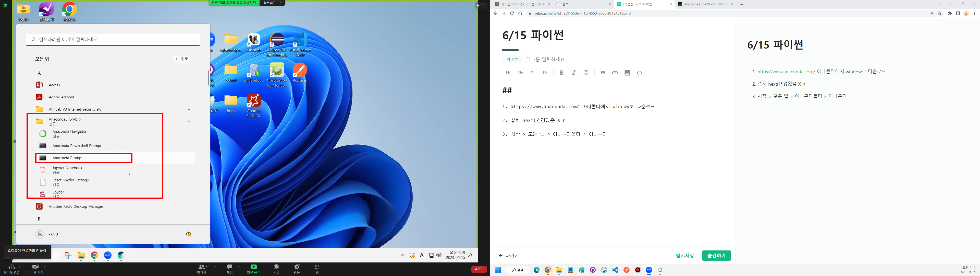Open Postman from the taskbar
The height and width of the screenshot is (276, 980).
tap(627, 270)
